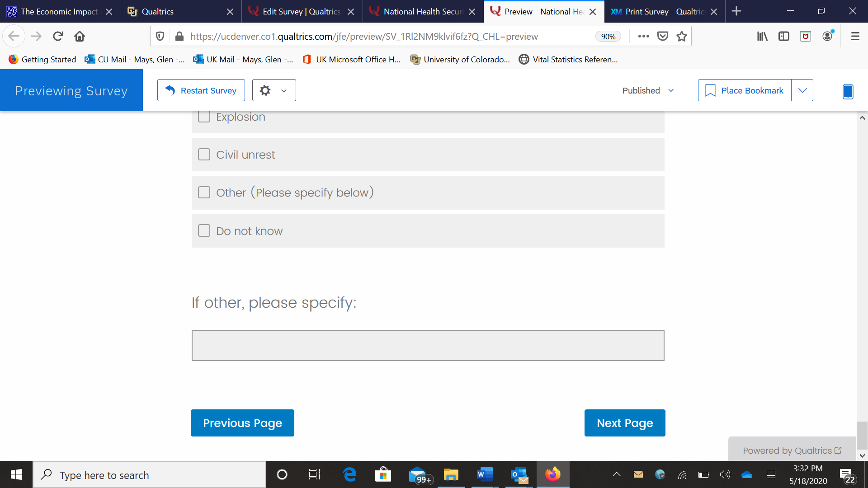Check Other (Please specify below) option

pyautogui.click(x=204, y=192)
